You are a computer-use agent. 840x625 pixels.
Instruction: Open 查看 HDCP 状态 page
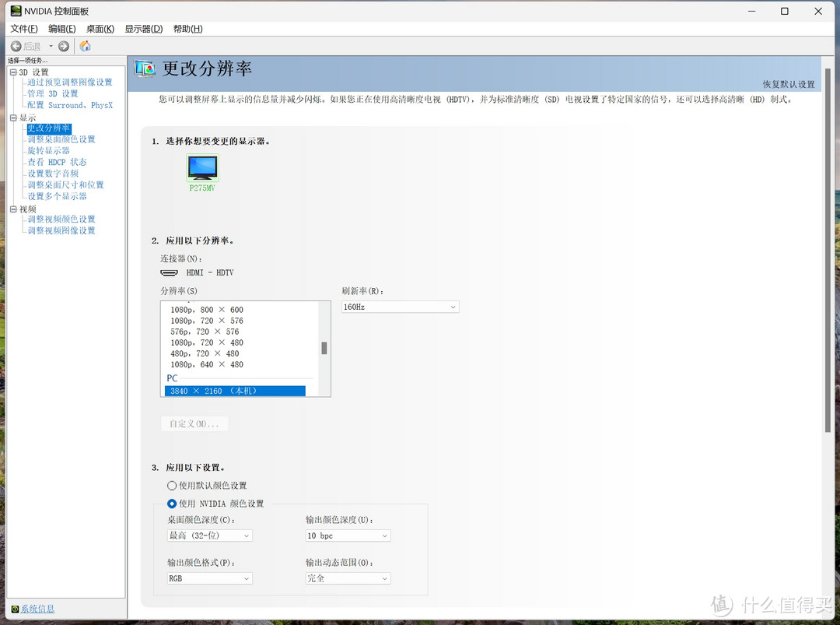click(57, 162)
